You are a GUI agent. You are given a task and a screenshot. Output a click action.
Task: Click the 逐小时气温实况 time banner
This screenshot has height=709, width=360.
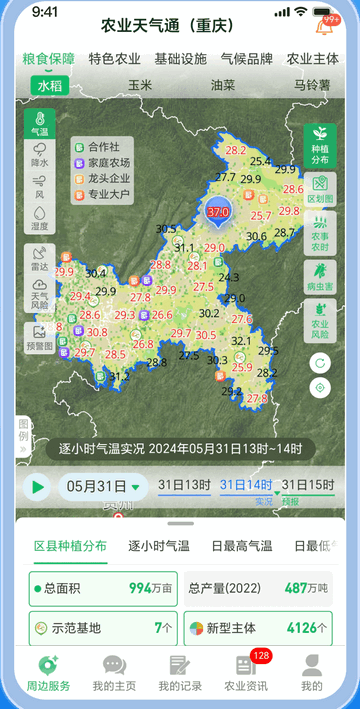pos(180,449)
